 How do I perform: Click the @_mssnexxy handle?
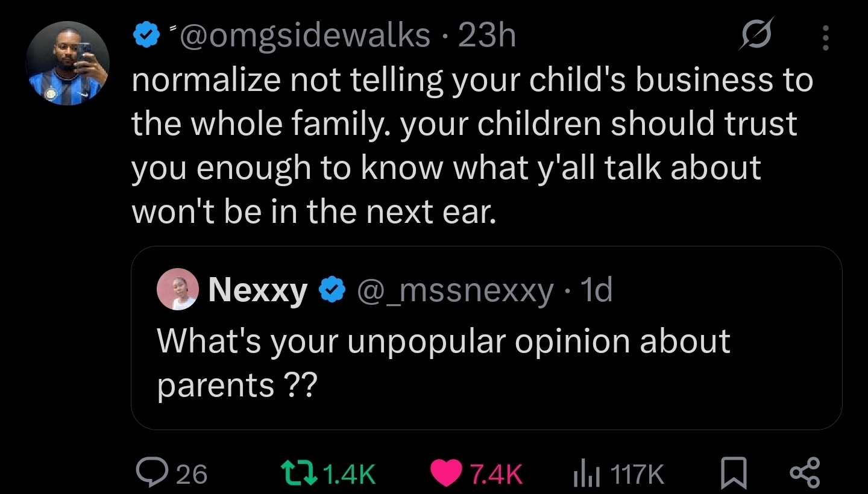pyautogui.click(x=454, y=292)
